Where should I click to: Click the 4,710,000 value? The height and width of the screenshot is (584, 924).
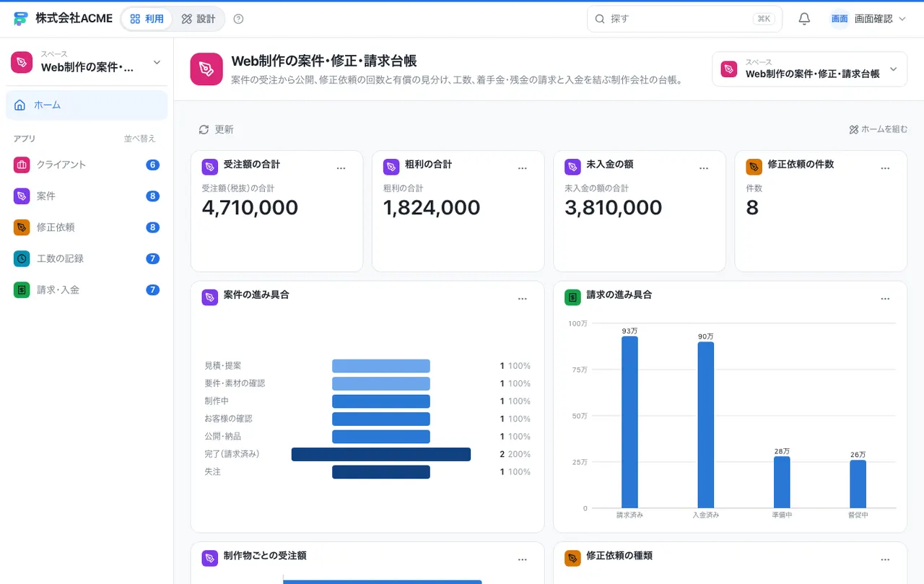coord(250,208)
